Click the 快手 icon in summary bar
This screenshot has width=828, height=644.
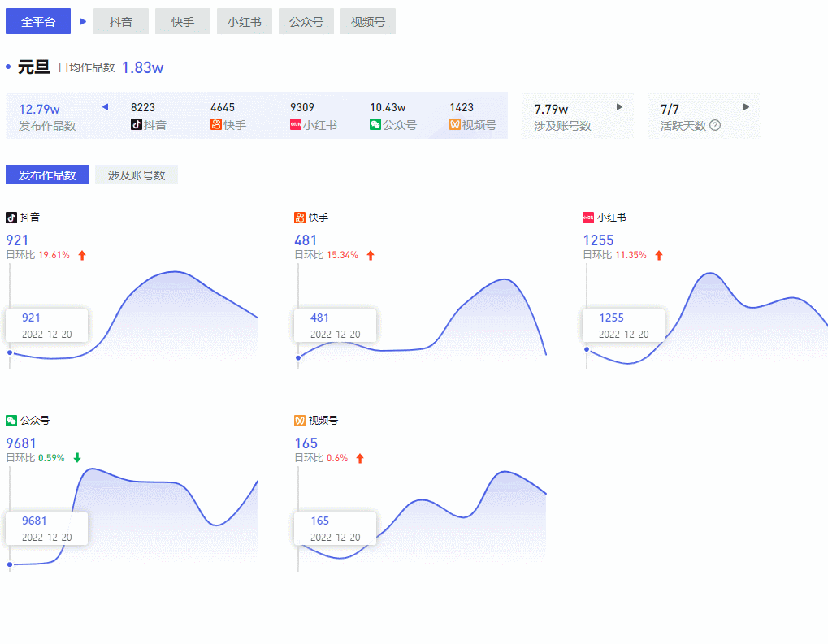(216, 124)
